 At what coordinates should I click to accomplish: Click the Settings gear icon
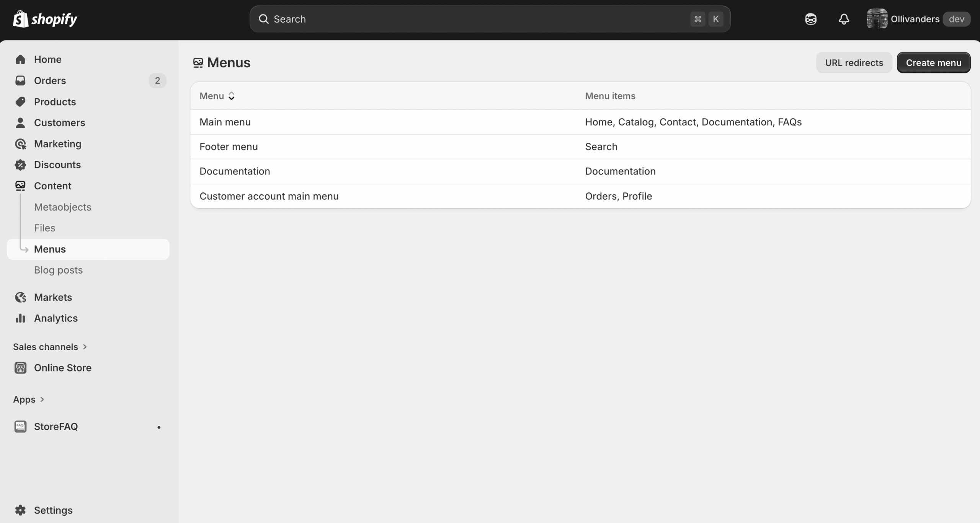click(x=20, y=510)
